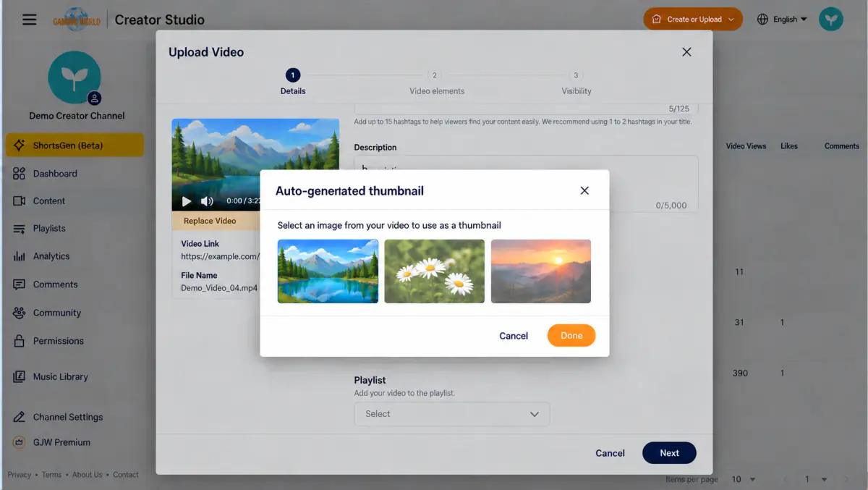The height and width of the screenshot is (490, 868).
Task: Click the Comments table column header
Action: click(842, 146)
